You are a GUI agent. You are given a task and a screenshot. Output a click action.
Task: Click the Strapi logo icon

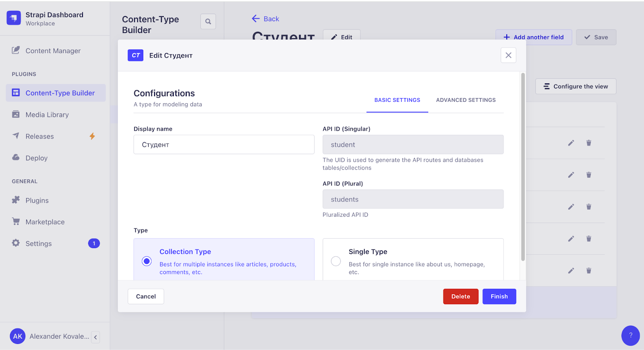(x=14, y=18)
